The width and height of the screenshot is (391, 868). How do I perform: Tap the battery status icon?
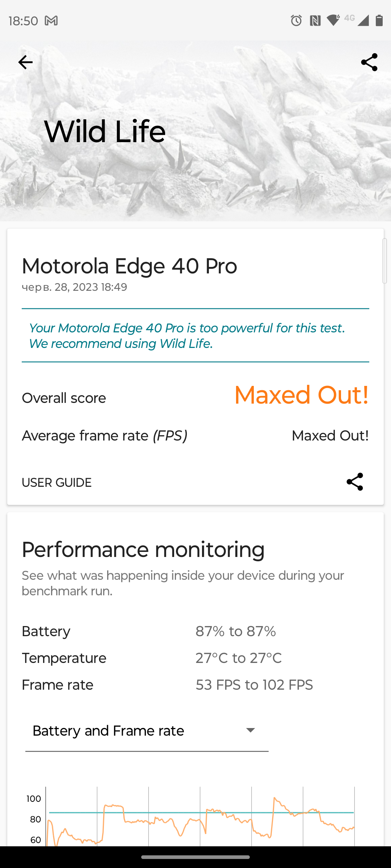point(379,21)
